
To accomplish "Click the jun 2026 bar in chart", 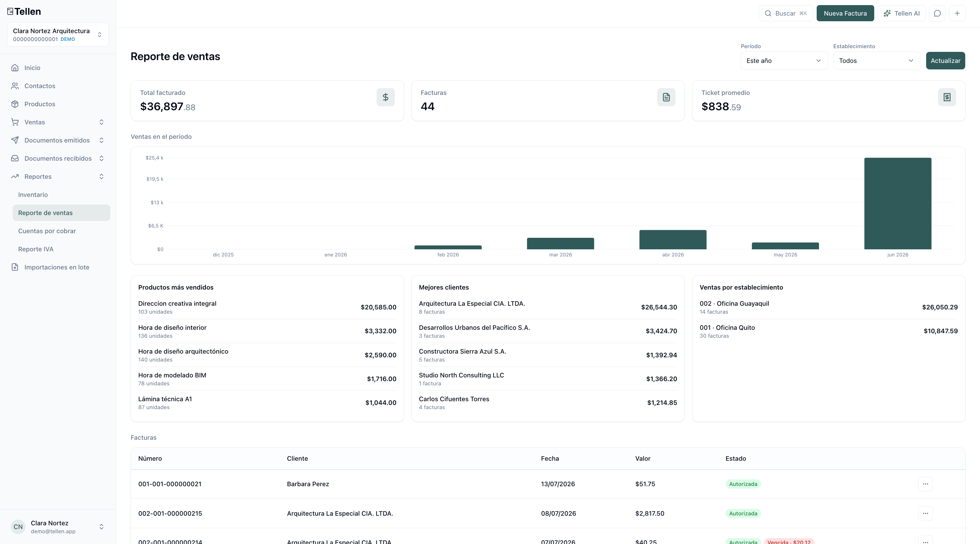I will (x=897, y=203).
